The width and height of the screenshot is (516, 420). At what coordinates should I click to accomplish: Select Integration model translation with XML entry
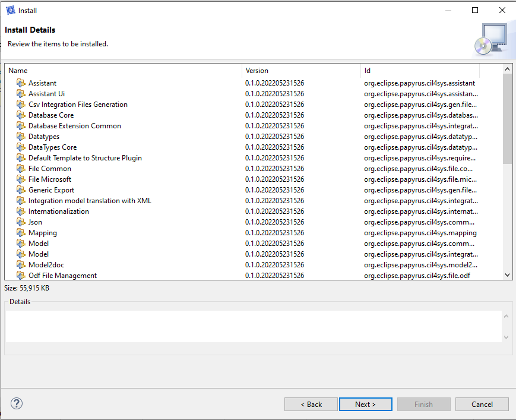90,201
